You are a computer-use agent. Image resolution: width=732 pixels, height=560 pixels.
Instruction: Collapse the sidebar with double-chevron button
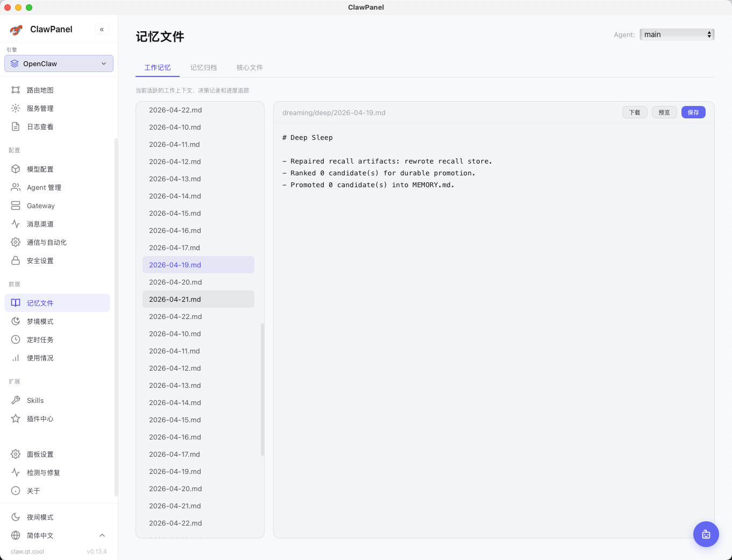click(102, 30)
